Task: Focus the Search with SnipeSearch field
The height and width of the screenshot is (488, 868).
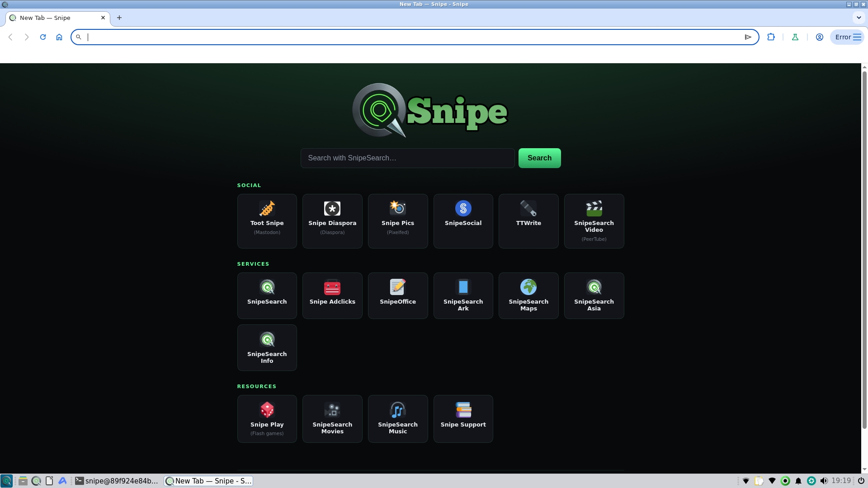Action: pyautogui.click(x=407, y=158)
